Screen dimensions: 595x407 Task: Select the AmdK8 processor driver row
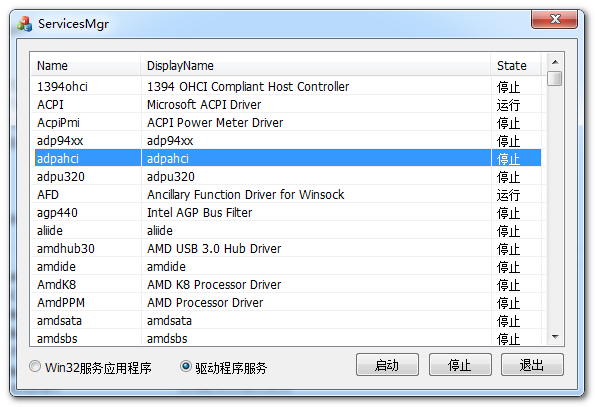coord(288,285)
